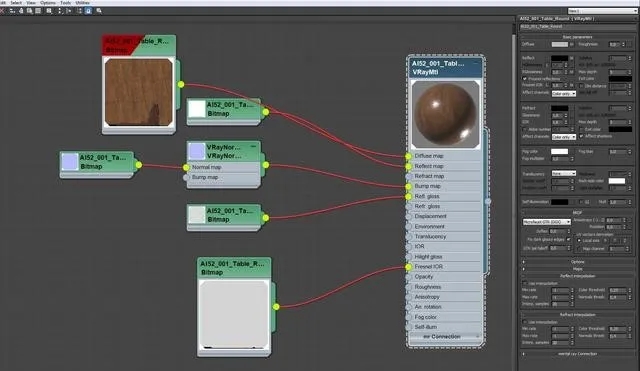The image size is (640, 371).
Task: Click the VRayMtl sphere preview thumbnail
Action: tap(445, 114)
